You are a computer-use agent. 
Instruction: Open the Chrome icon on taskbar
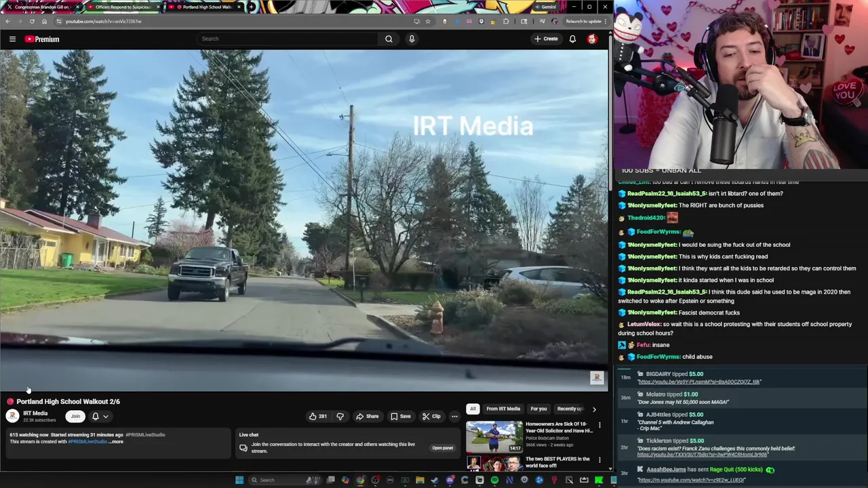pyautogui.click(x=360, y=480)
